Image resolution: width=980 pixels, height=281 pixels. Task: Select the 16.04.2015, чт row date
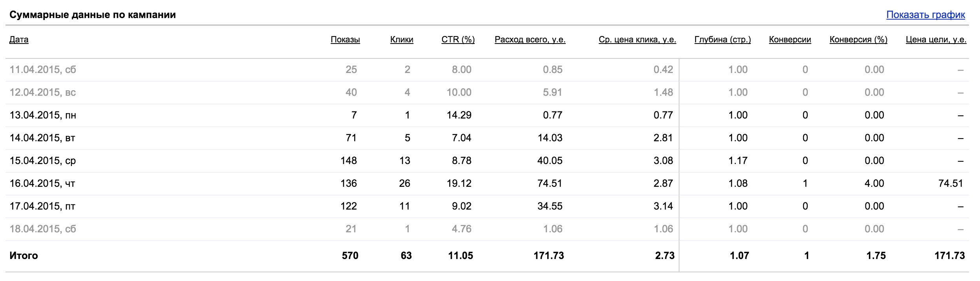coord(42,183)
